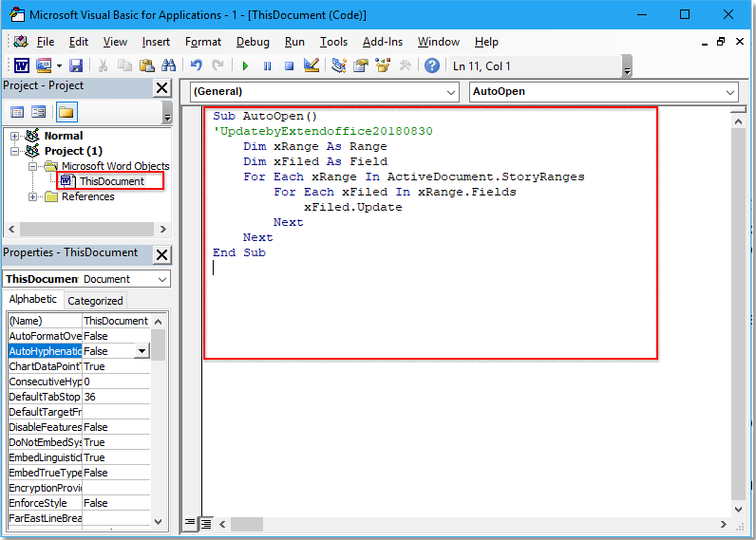This screenshot has width=756, height=540.
Task: Select ThisDocument in the project tree
Action: click(x=111, y=181)
